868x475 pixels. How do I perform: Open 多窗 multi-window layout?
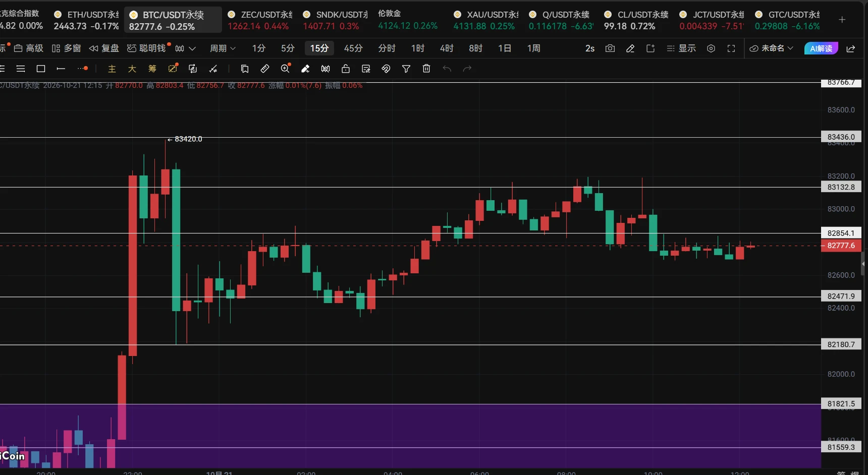click(x=66, y=48)
